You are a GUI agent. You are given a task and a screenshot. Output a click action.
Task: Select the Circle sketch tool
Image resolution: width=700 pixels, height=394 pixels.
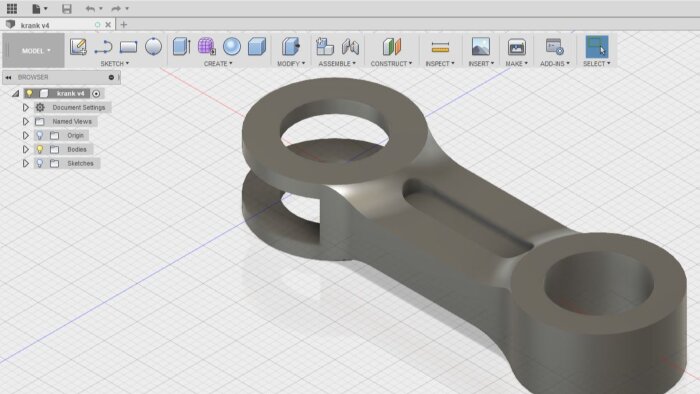153,47
